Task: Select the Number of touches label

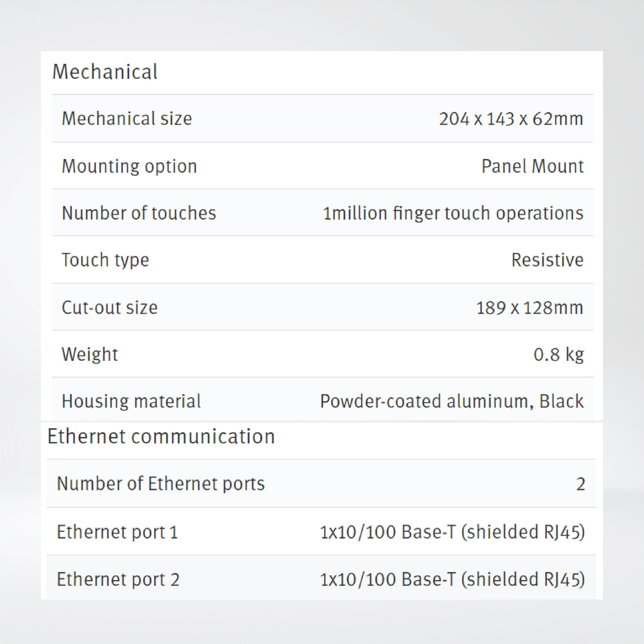Action: [139, 213]
